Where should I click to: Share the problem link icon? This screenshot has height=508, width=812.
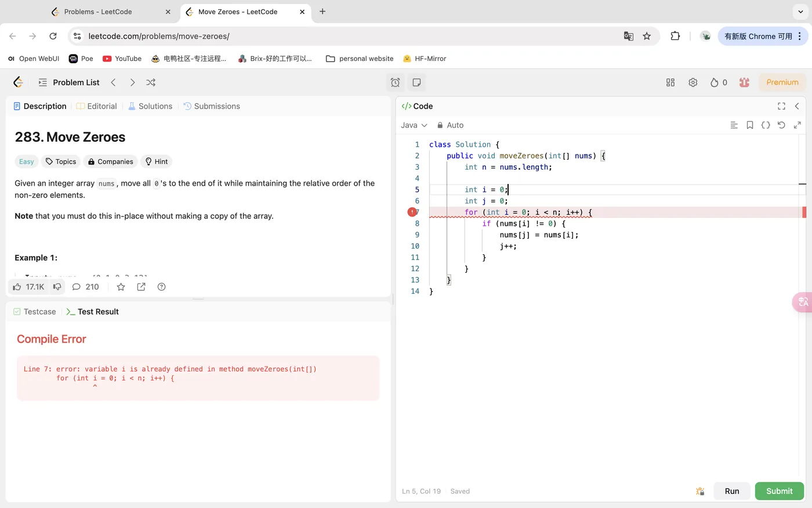pos(141,287)
